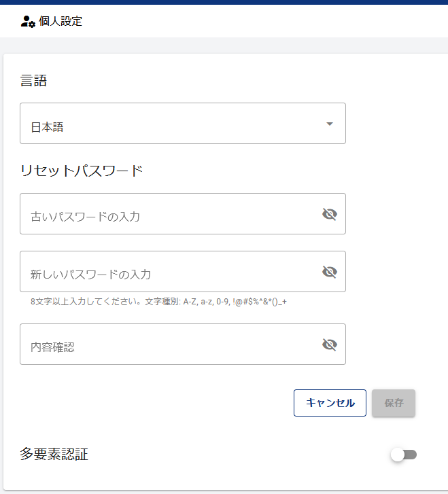Click the gray band below the header
Screen dimensions: 448x494
pos(224,46)
